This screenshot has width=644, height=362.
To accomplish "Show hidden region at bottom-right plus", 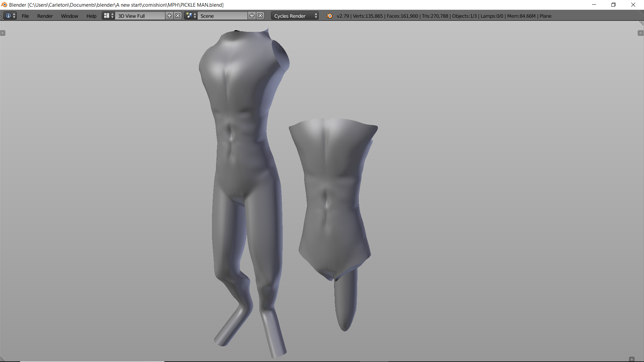I will pos(632,359).
